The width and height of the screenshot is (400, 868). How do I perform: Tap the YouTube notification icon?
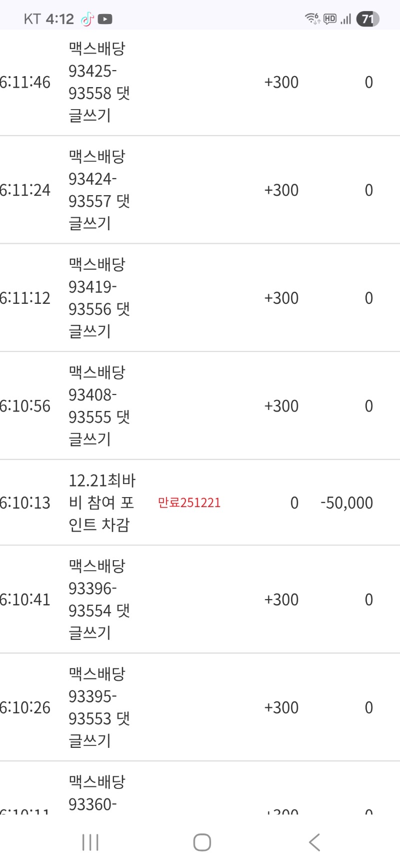[x=105, y=19]
